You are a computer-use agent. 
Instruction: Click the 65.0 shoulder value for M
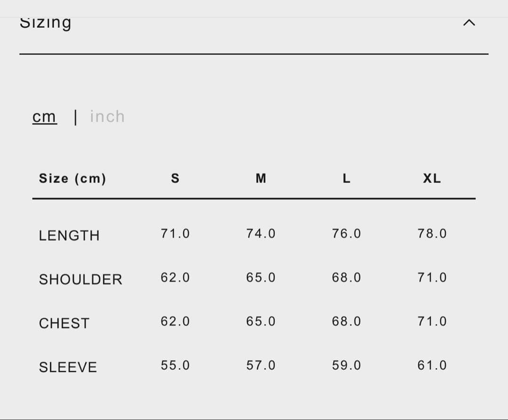261,278
